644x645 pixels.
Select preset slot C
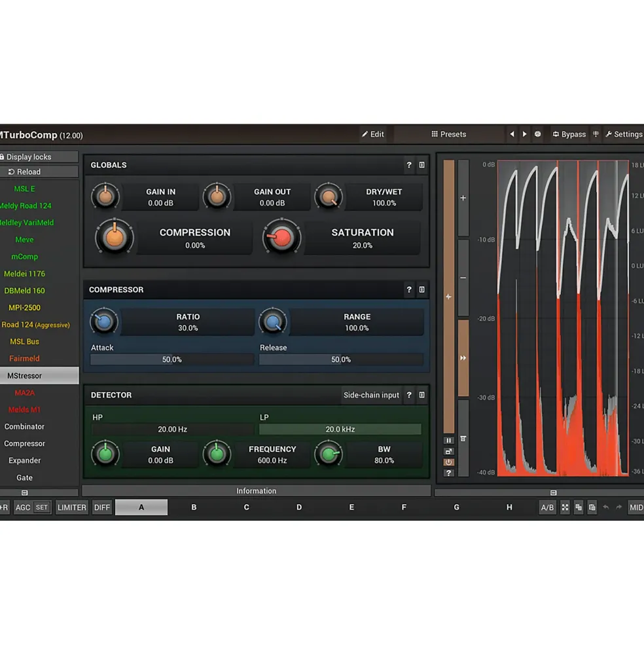coord(246,507)
